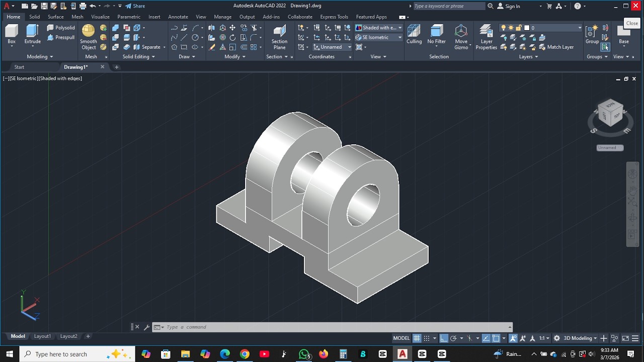The image size is (644, 362).
Task: Click the Type a keyword or phrase search box
Action: pos(449,6)
